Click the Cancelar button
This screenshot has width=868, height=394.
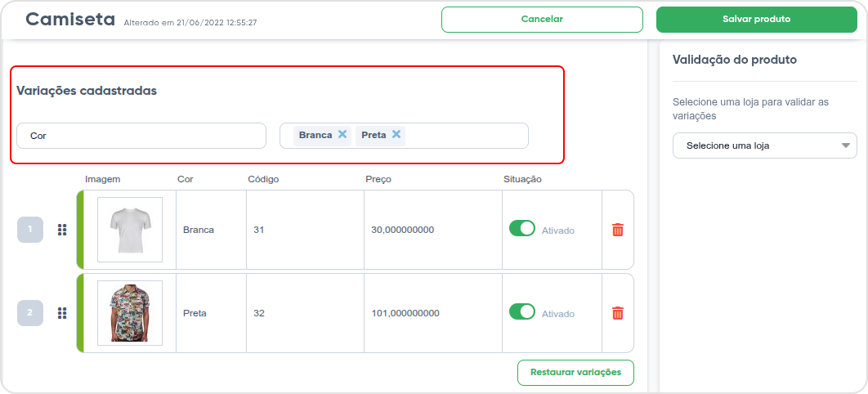tap(542, 20)
